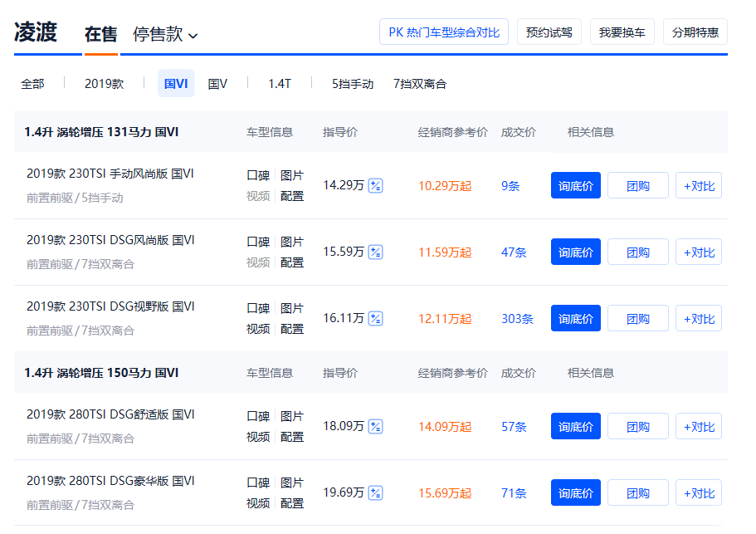Viewport: 756px width, 534px height.
Task: Expand the 停售款 dropdown
Action: [x=165, y=34]
